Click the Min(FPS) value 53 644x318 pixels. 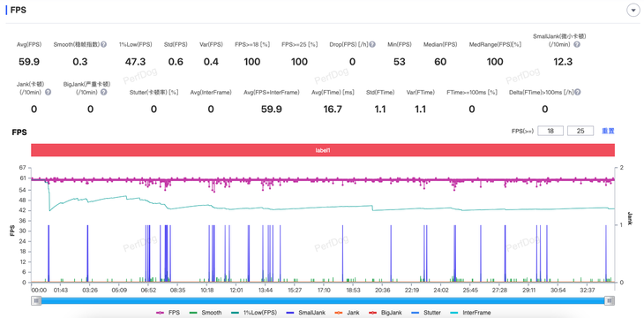400,62
